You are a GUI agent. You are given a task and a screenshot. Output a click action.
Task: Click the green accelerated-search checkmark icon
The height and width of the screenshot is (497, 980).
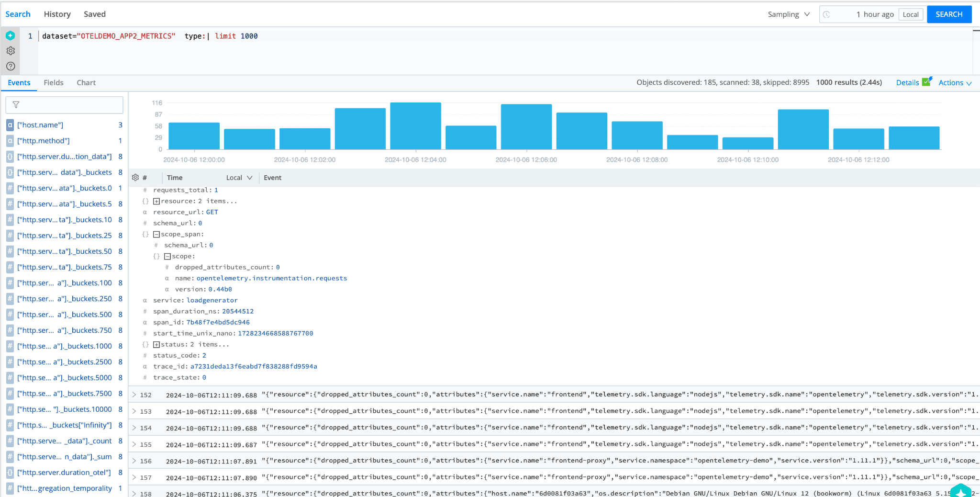point(927,82)
